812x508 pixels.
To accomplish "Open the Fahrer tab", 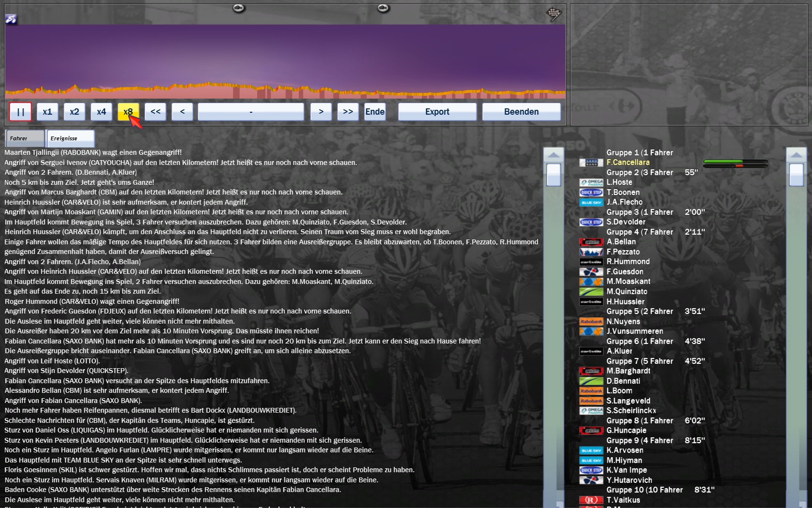I will coord(24,138).
